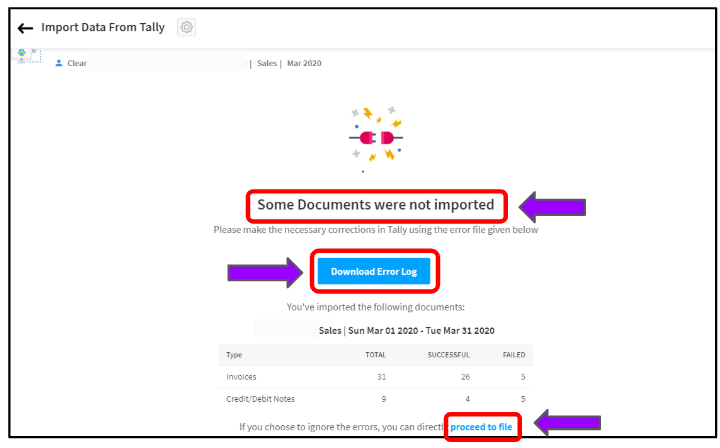Screen dimensions: 720x448
Task: Click the 'FAILED' column header
Action: [x=514, y=355]
